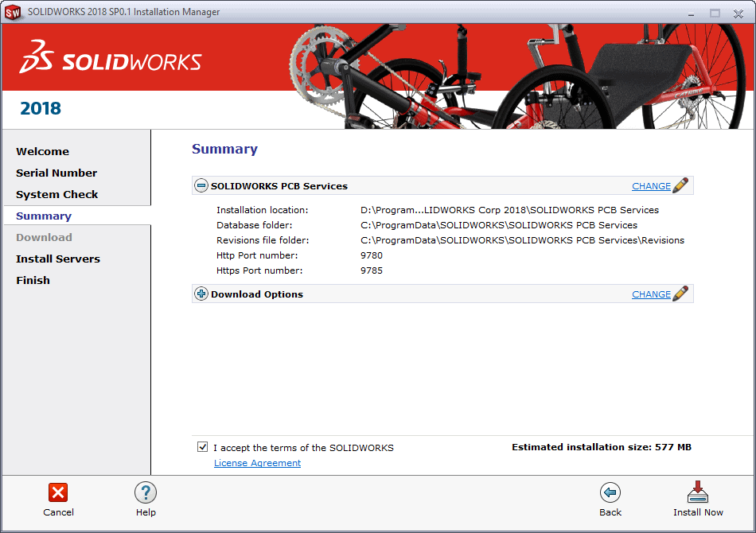Click the pencil icon for SOLIDWORKS PCB Services
756x533 pixels.
click(680, 185)
